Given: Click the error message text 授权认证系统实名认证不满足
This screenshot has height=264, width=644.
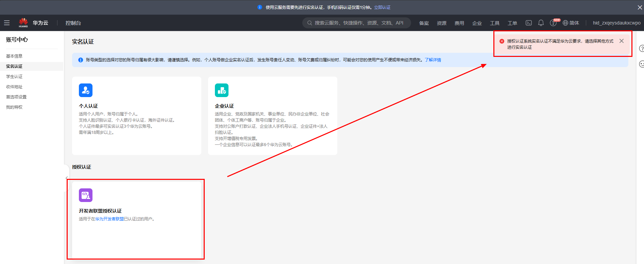Looking at the screenshot, I should [560, 44].
